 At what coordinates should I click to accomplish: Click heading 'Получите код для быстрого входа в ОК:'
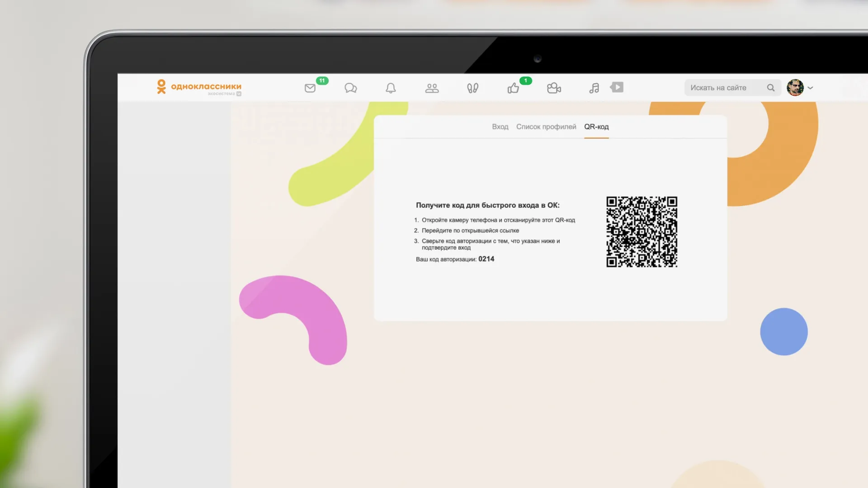click(x=488, y=205)
